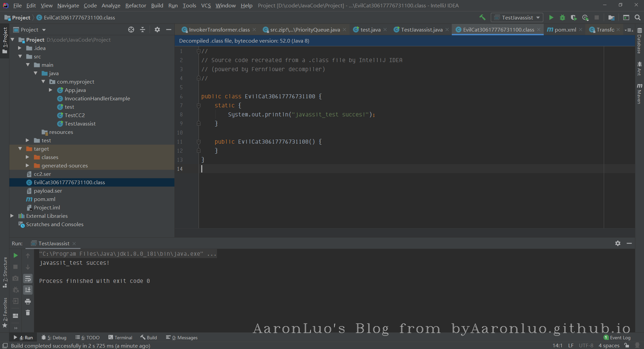Toggle read-only lock icon in status bar

click(627, 345)
